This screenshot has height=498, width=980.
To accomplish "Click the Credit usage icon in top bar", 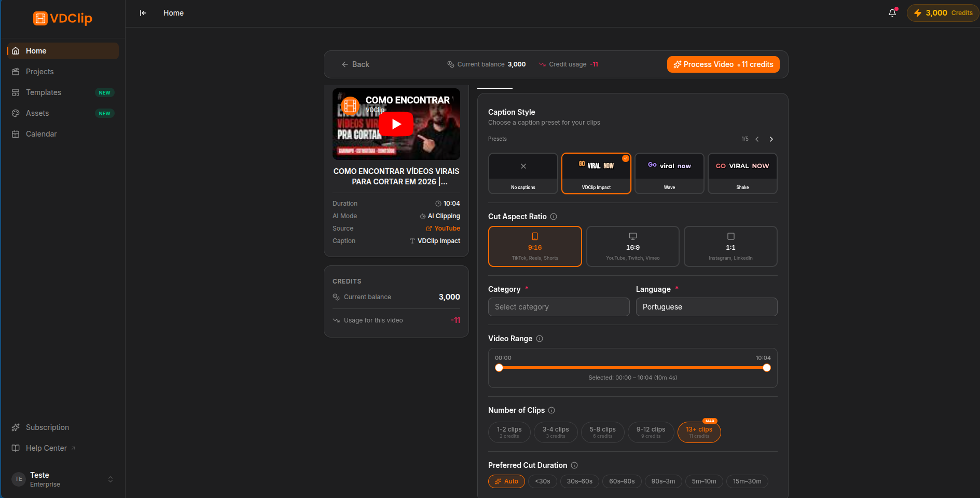I will coord(542,64).
